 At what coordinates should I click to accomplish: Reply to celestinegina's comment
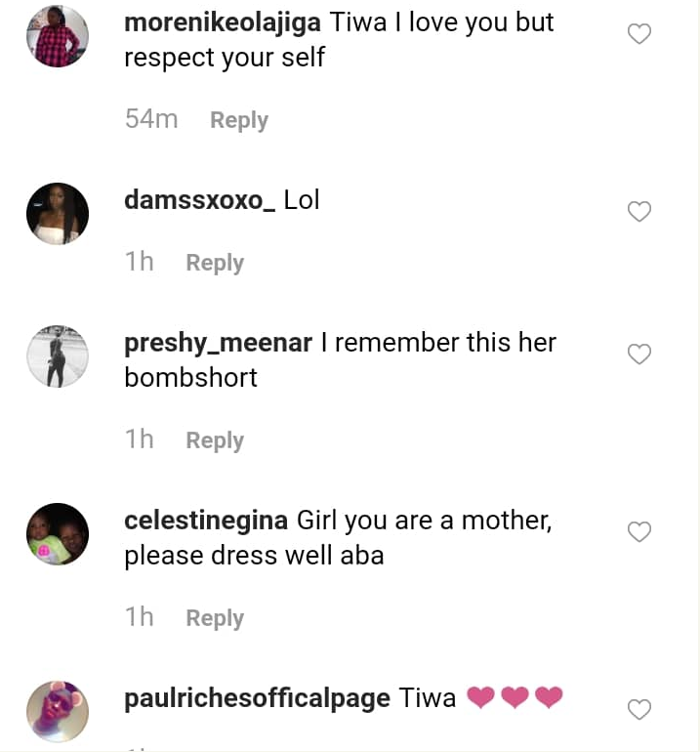click(x=215, y=618)
